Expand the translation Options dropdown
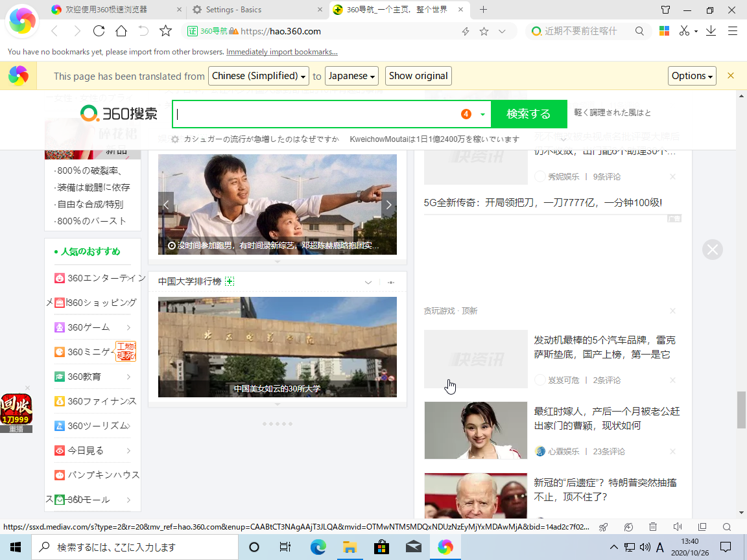Viewport: 747px width, 560px height. point(692,76)
